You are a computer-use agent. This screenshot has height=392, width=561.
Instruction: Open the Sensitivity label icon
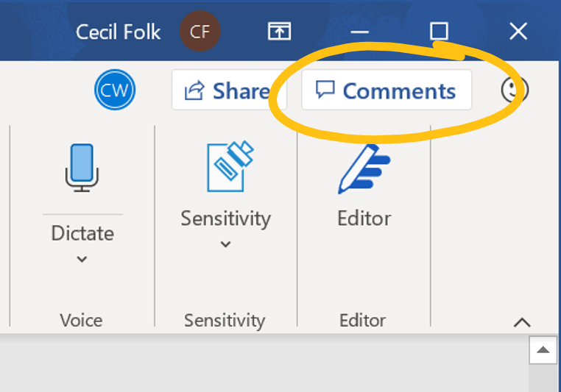tap(229, 166)
